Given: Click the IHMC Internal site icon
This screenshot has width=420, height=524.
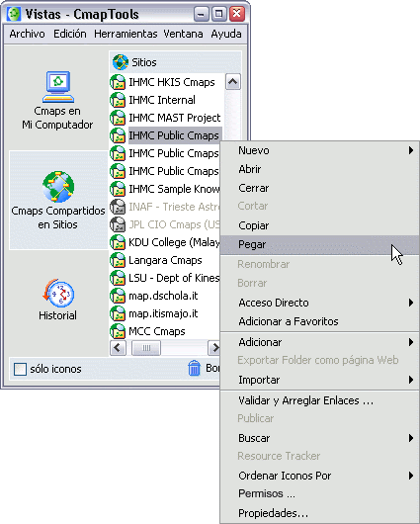Looking at the screenshot, I should (118, 100).
